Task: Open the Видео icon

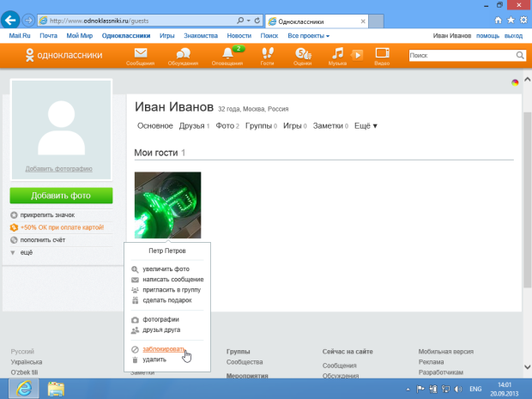Action: click(x=382, y=53)
